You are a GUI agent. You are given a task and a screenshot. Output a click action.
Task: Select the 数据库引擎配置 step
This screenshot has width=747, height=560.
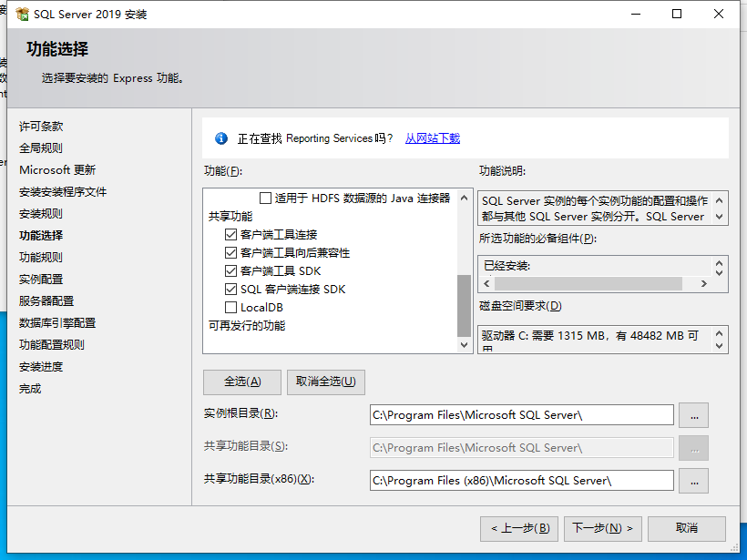[x=57, y=323]
